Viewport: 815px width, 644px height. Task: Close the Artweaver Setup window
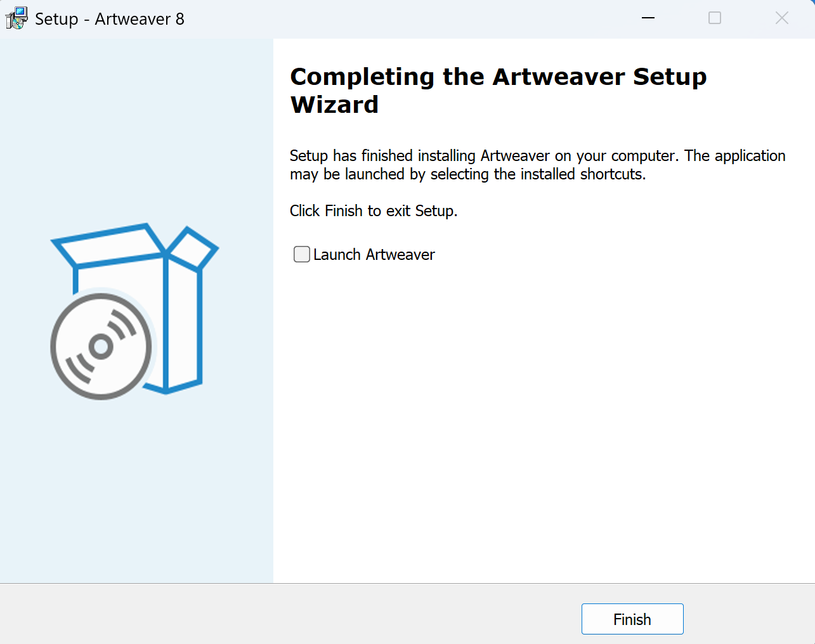click(x=782, y=18)
